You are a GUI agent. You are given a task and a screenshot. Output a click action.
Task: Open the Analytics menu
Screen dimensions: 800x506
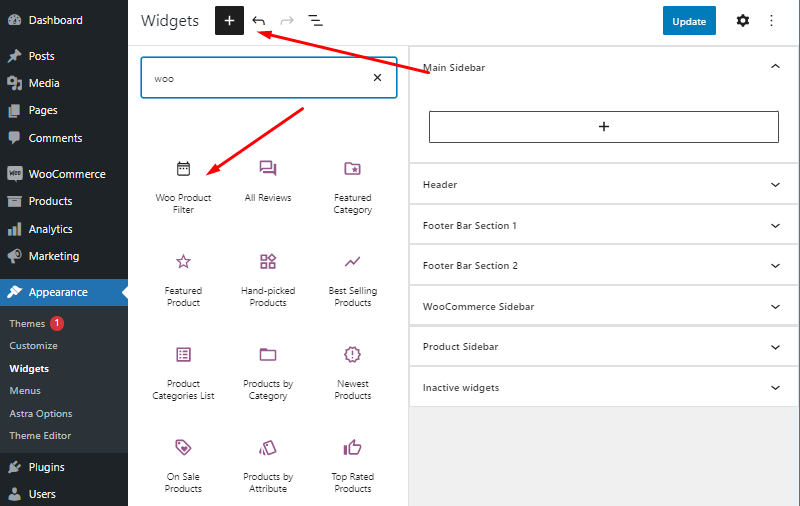click(x=64, y=229)
